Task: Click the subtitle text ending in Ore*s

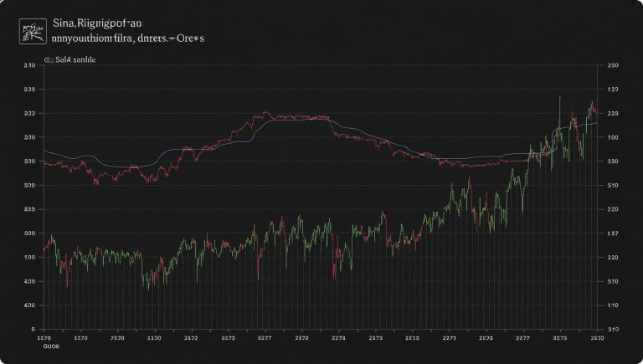Action: pos(128,38)
